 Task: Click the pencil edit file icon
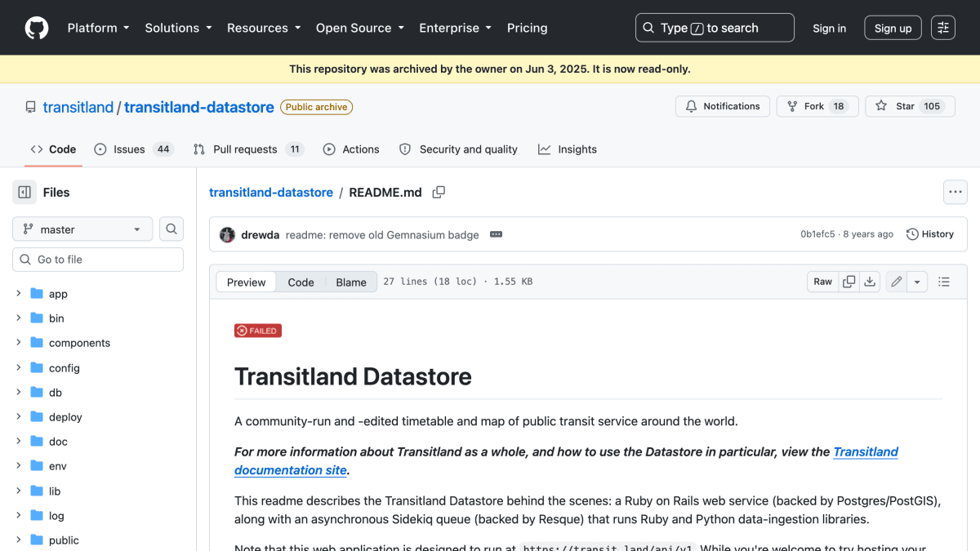tap(897, 282)
